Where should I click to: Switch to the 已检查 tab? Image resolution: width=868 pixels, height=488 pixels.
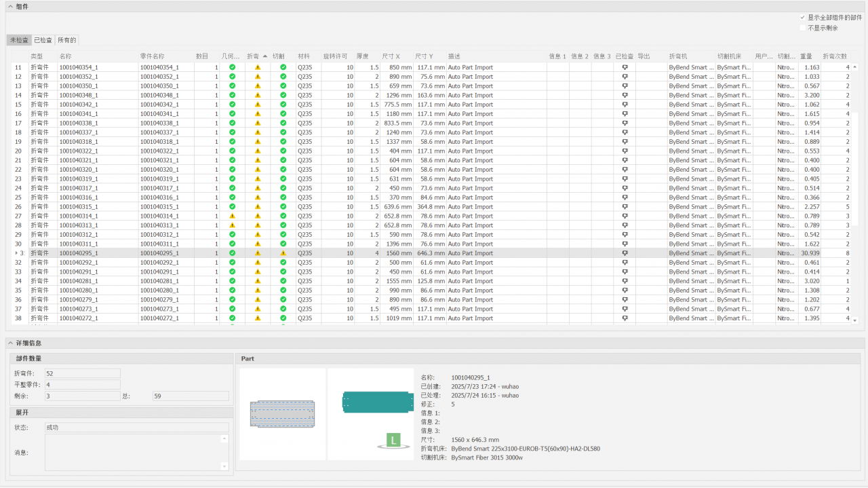click(x=43, y=40)
